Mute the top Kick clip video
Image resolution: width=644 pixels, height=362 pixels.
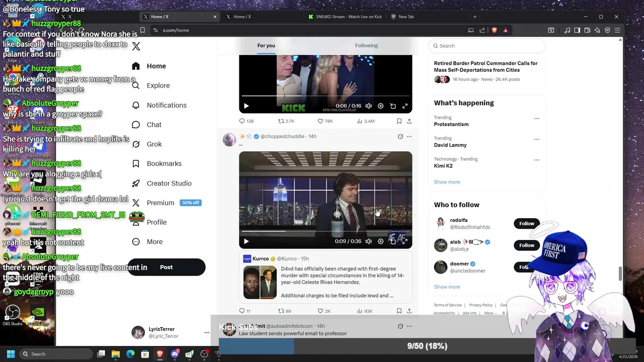[368, 106]
